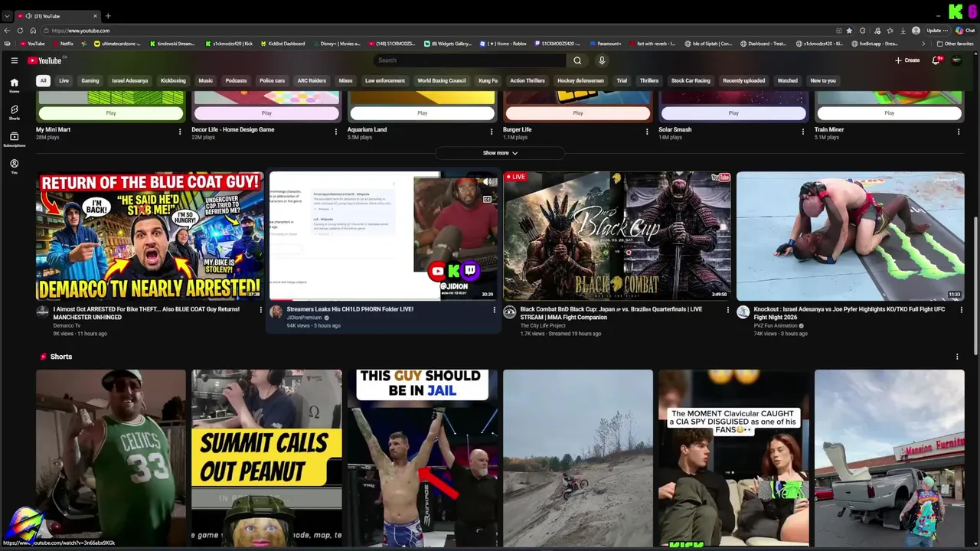Open the account avatar menu on YouTube

(x=956, y=60)
